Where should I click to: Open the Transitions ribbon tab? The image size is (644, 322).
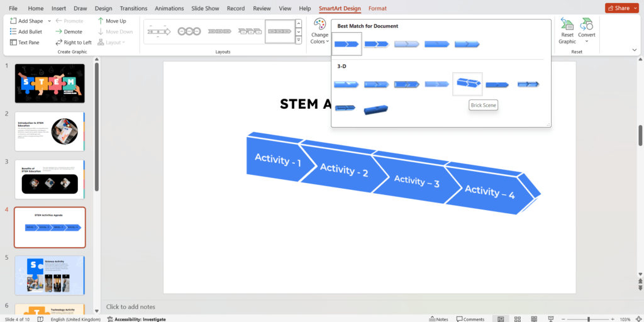click(133, 8)
